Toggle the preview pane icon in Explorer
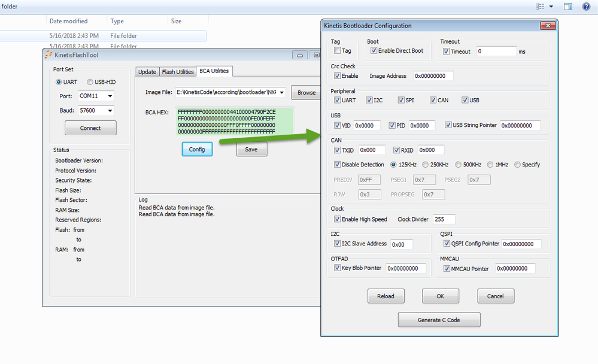 pyautogui.click(x=568, y=7)
